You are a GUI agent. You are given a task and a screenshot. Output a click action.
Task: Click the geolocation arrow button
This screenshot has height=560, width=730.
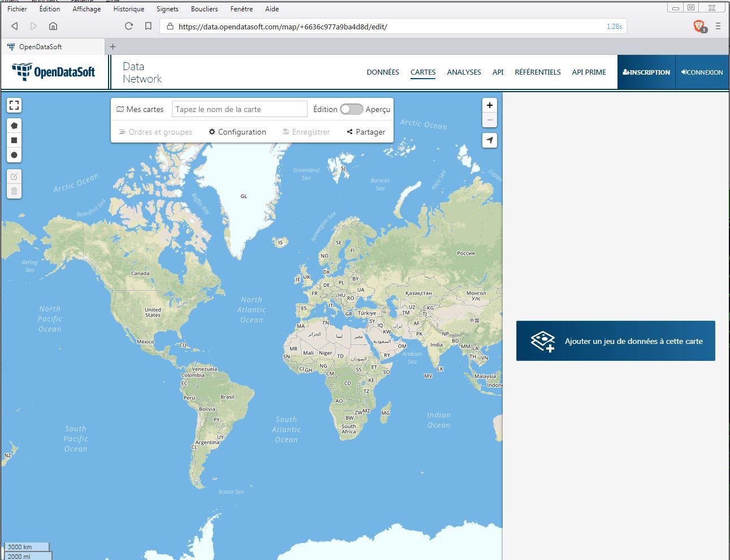pyautogui.click(x=490, y=140)
